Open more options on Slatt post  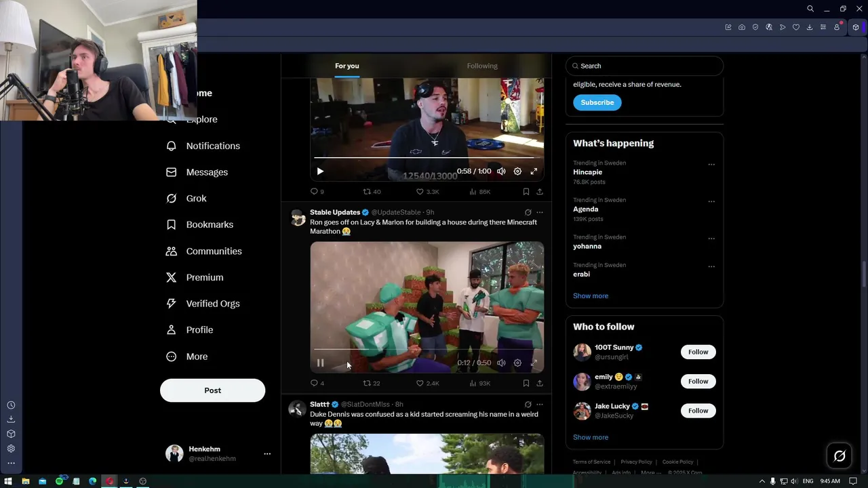coord(540,405)
